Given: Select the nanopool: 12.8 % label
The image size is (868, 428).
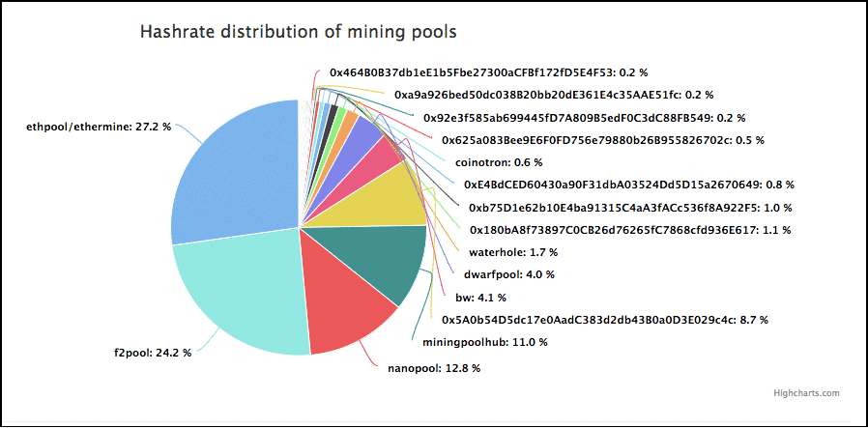Looking at the screenshot, I should pos(433,368).
